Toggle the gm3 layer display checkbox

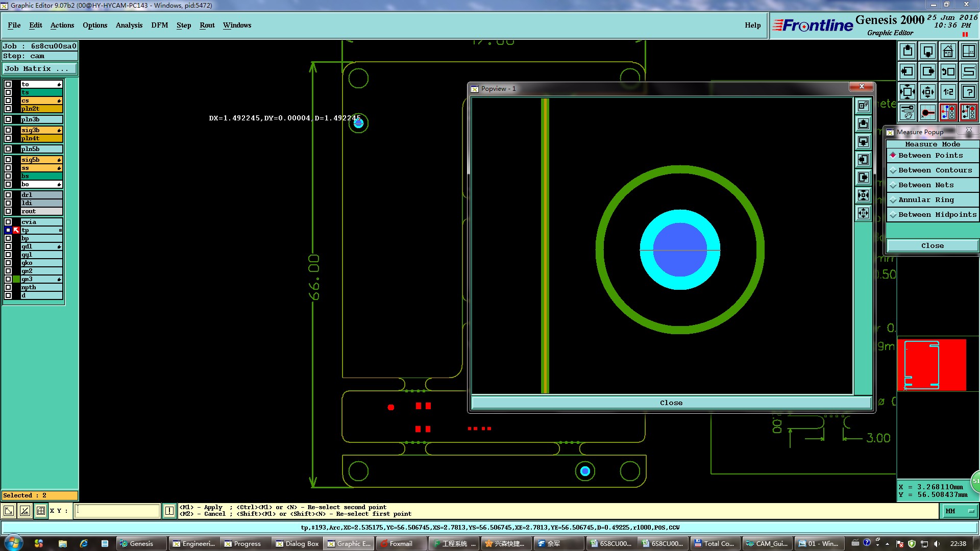click(8, 279)
